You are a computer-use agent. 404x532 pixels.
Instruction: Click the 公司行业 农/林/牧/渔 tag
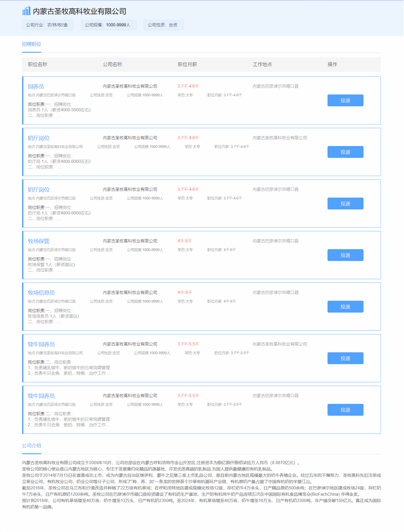[x=48, y=25]
